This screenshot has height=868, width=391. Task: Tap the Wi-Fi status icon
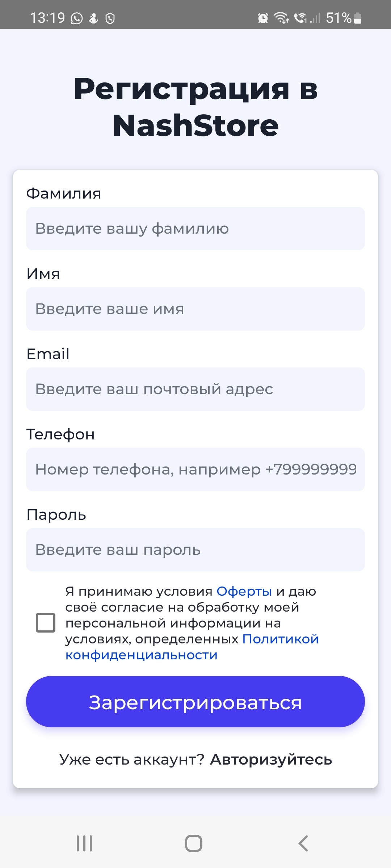click(x=281, y=18)
